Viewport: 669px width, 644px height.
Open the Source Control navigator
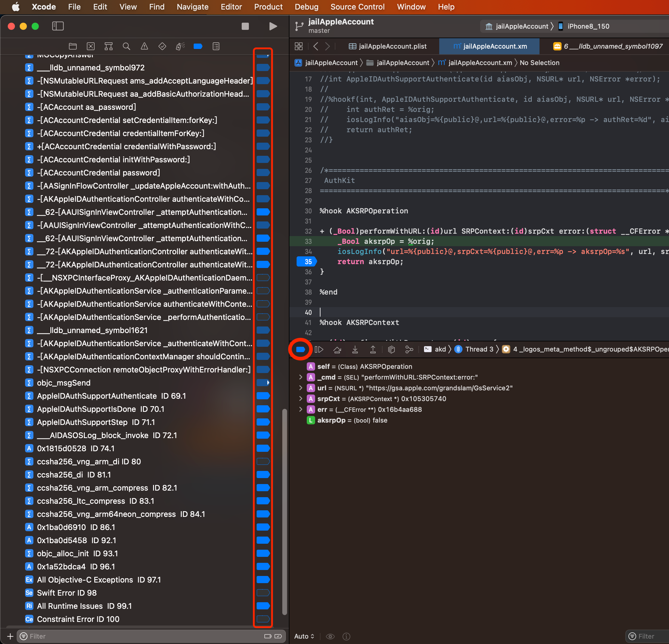click(90, 46)
